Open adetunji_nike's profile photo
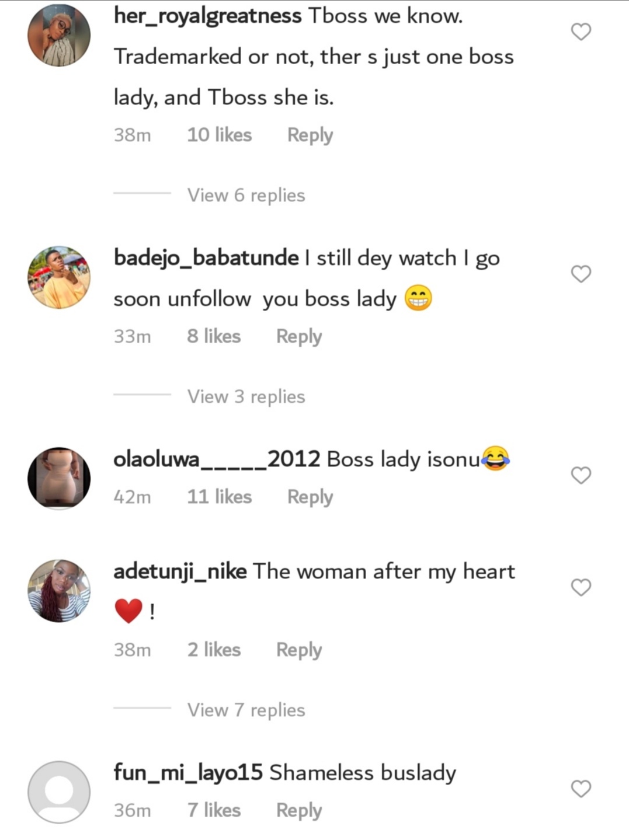The width and height of the screenshot is (629, 840). click(x=59, y=591)
